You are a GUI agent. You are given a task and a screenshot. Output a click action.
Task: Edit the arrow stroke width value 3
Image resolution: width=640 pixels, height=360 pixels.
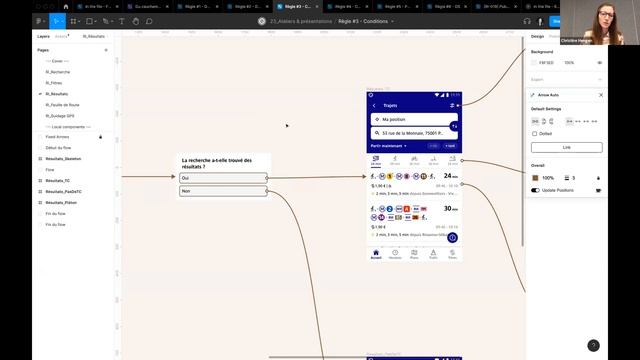tap(574, 178)
